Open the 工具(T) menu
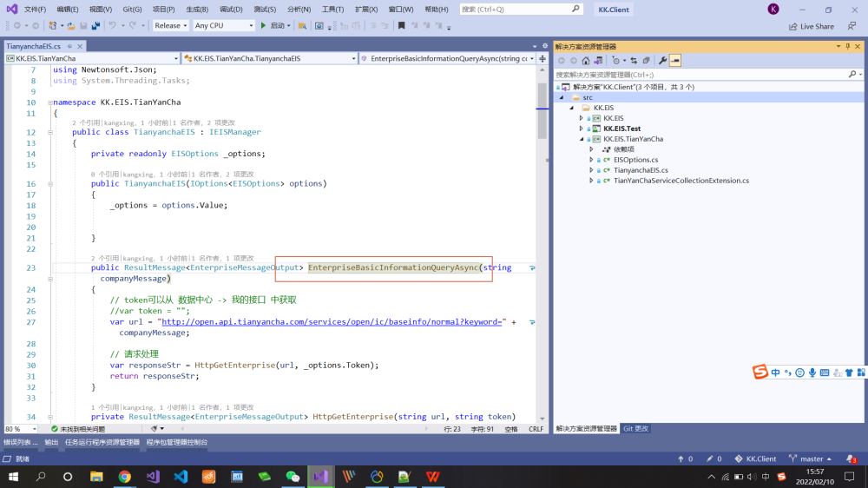868x488 pixels. 332,10
